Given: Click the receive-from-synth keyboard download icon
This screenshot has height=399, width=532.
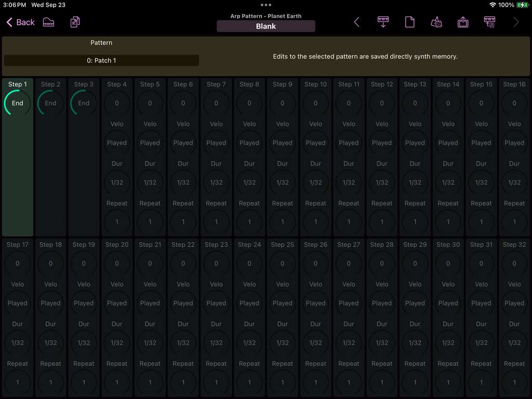Looking at the screenshot, I should pyautogui.click(x=383, y=22).
